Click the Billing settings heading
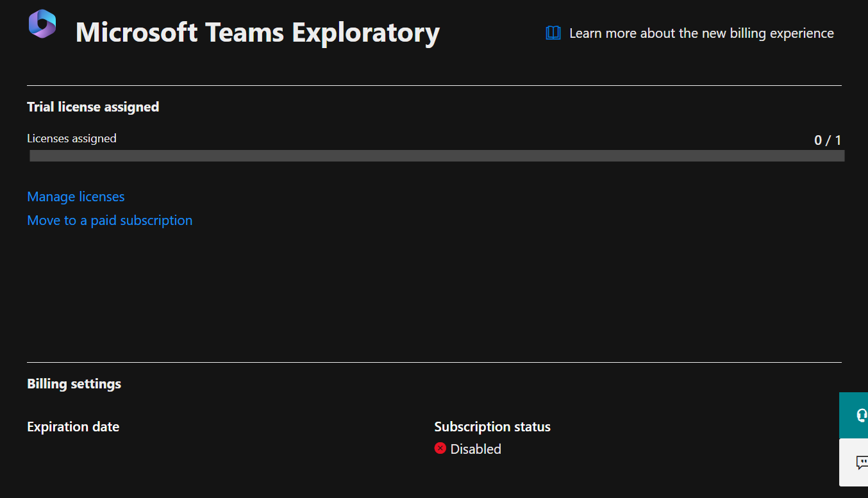868x498 pixels. tap(74, 384)
